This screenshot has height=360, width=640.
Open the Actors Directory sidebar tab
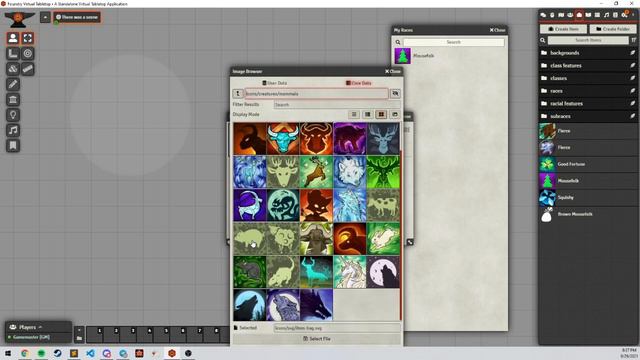coord(570,15)
